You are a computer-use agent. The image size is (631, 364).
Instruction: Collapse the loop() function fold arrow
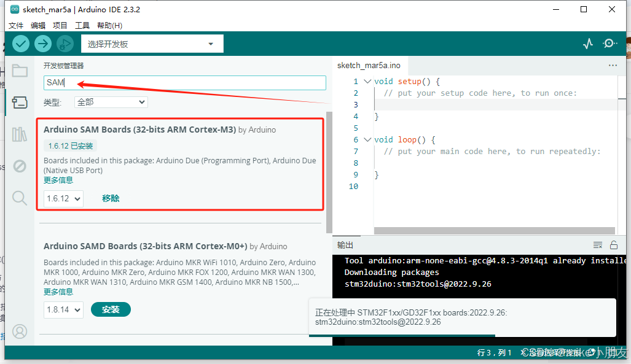tap(367, 139)
